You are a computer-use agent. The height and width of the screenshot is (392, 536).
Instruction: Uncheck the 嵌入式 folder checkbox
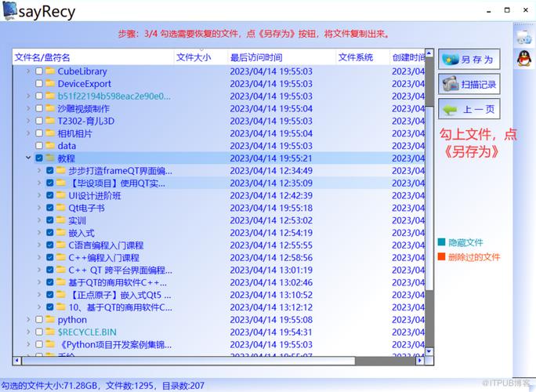pyautogui.click(x=50, y=233)
